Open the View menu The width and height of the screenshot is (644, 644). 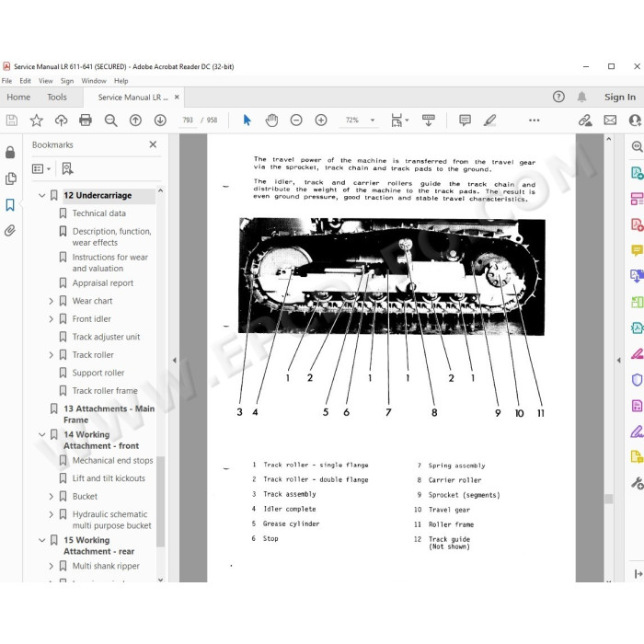(46, 81)
